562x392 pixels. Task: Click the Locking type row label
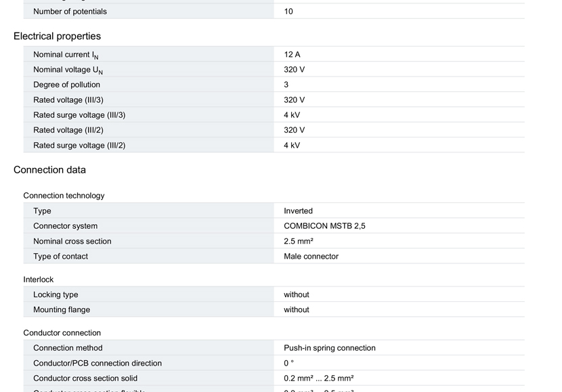coord(56,295)
